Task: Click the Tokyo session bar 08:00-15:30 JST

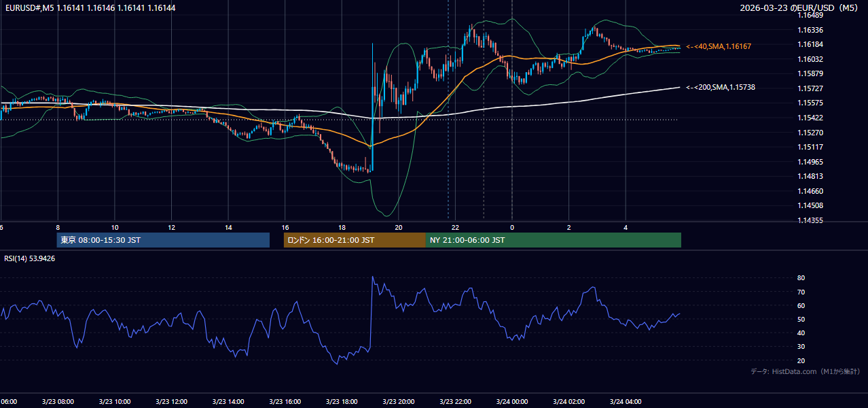Action: point(163,240)
